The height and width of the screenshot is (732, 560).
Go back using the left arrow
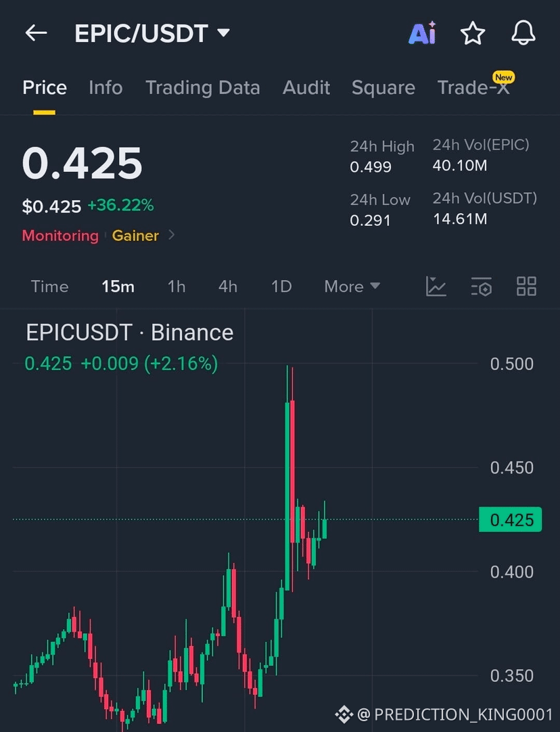36,33
